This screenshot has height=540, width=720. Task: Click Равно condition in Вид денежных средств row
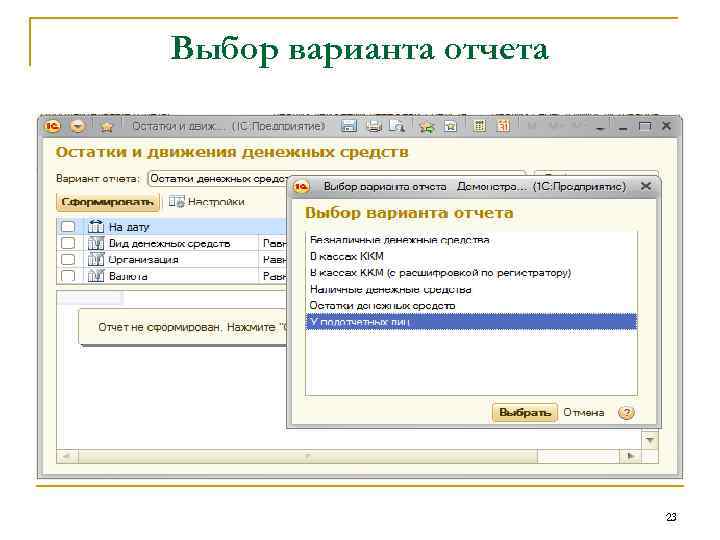point(275,243)
